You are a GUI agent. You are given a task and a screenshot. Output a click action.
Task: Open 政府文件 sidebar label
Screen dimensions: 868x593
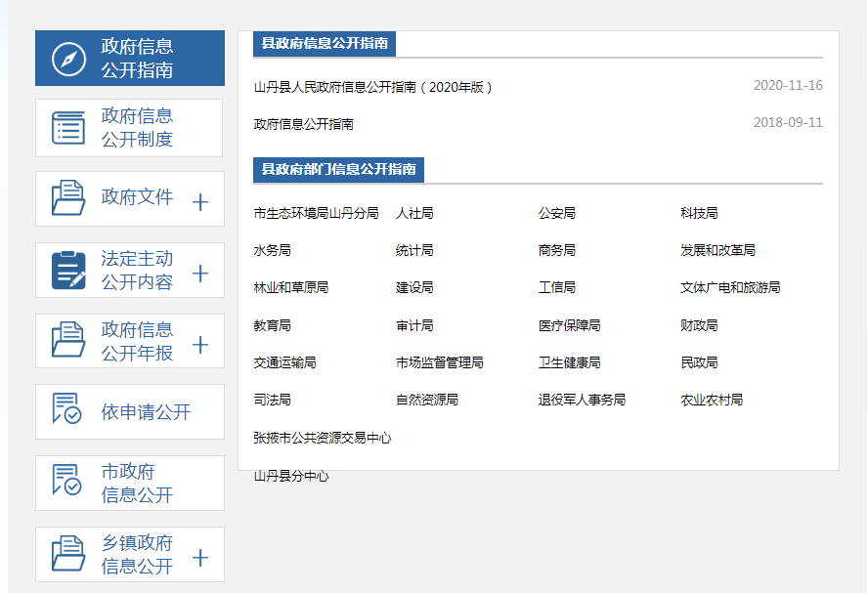pyautogui.click(x=137, y=197)
